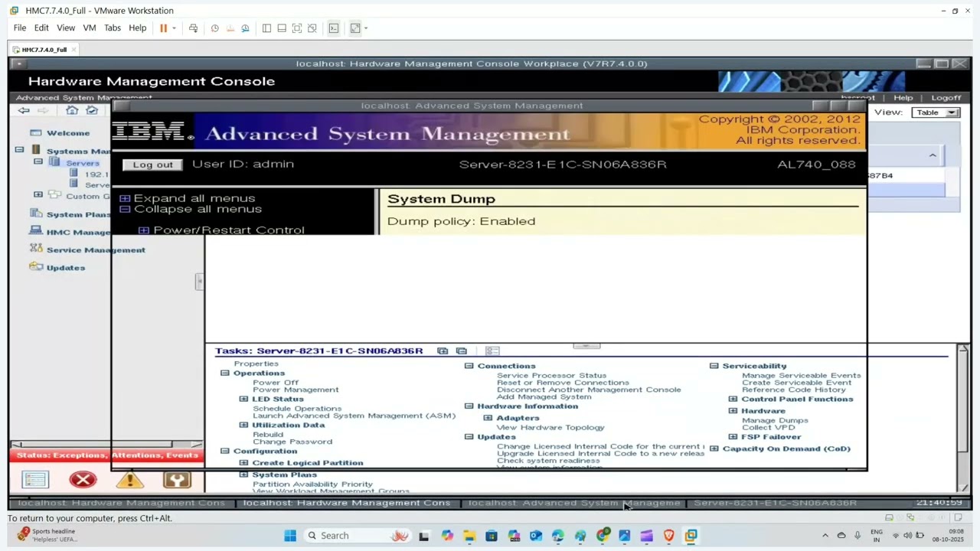
Task: Expand the Adapters task group
Action: pos(488,418)
